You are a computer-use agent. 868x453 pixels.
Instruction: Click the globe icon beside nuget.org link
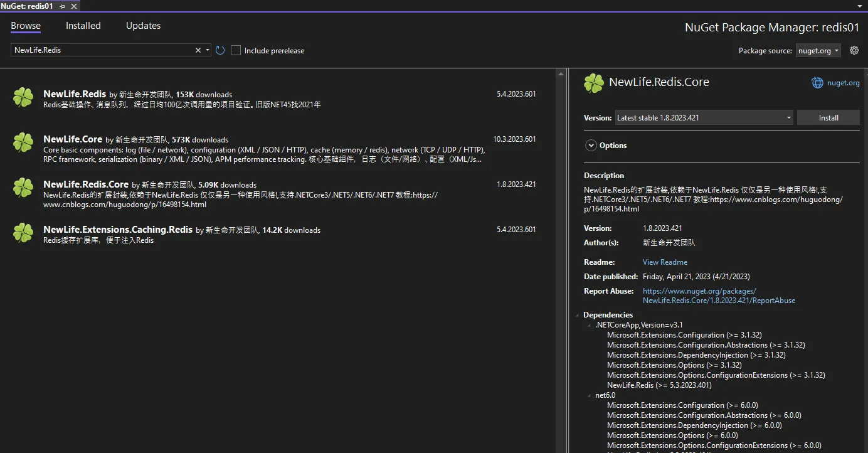(x=817, y=83)
